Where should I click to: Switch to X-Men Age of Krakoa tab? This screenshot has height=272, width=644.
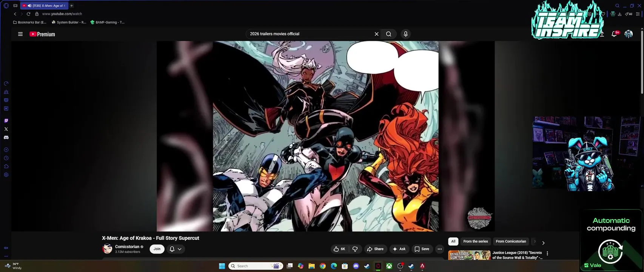tap(45, 6)
